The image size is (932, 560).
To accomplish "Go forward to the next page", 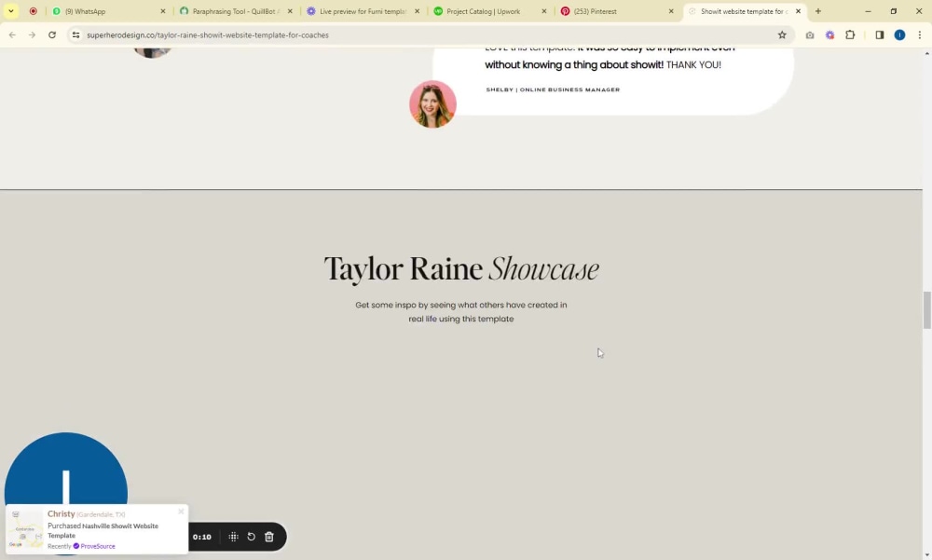I will (x=32, y=35).
